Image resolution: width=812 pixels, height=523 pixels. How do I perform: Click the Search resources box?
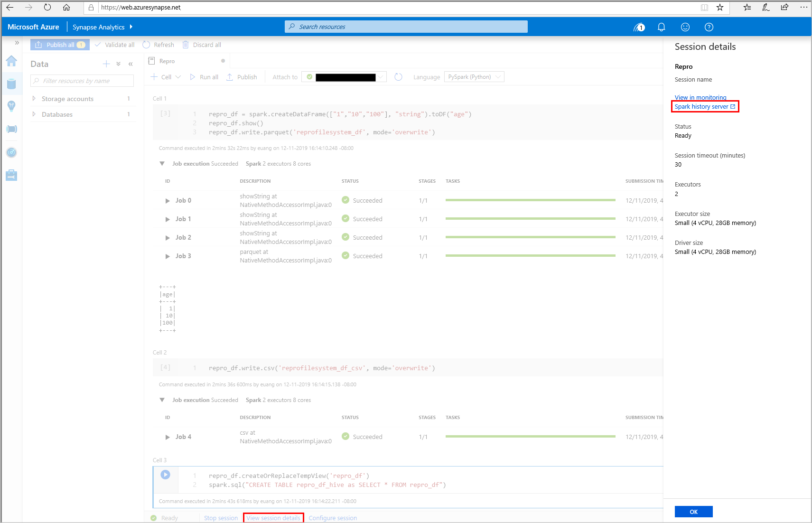[x=406, y=27]
